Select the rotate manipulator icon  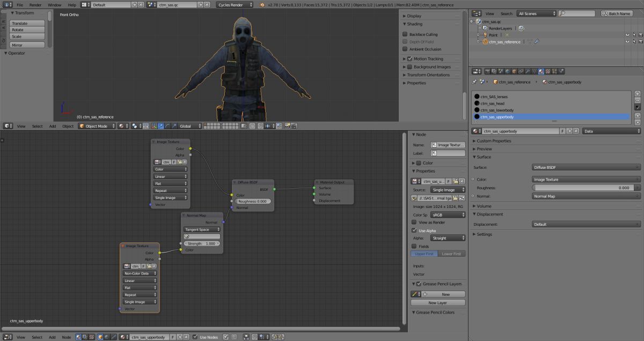coord(167,126)
